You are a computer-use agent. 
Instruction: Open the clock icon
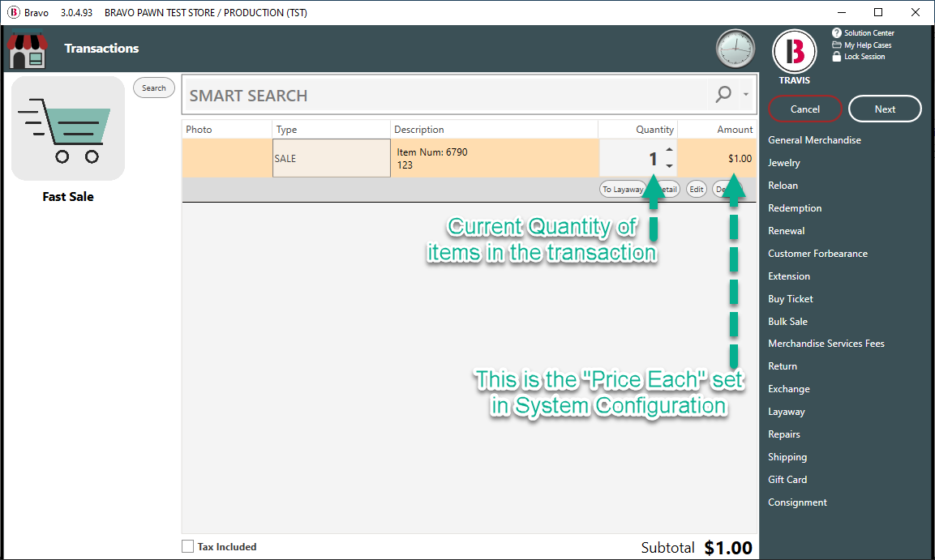click(736, 49)
